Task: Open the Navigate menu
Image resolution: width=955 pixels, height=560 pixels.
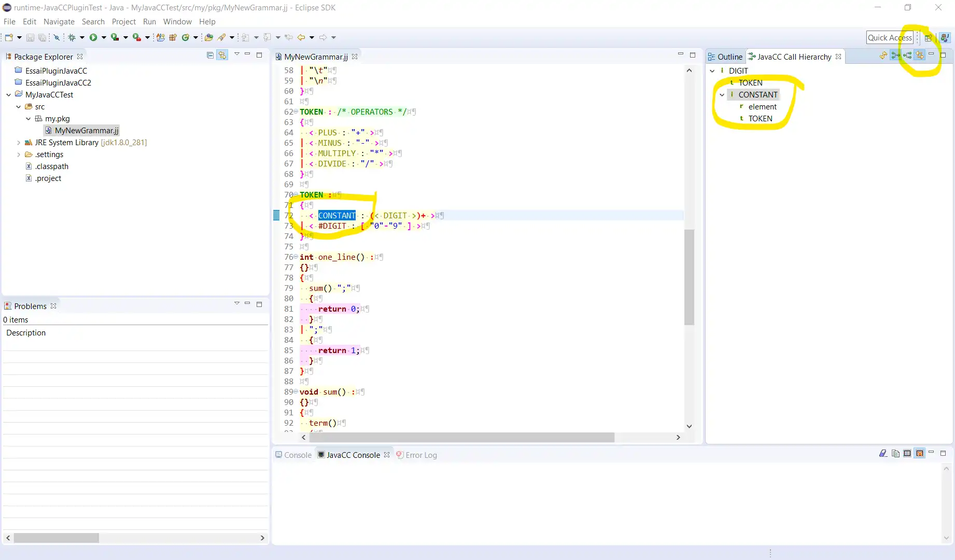Action: coord(59,22)
